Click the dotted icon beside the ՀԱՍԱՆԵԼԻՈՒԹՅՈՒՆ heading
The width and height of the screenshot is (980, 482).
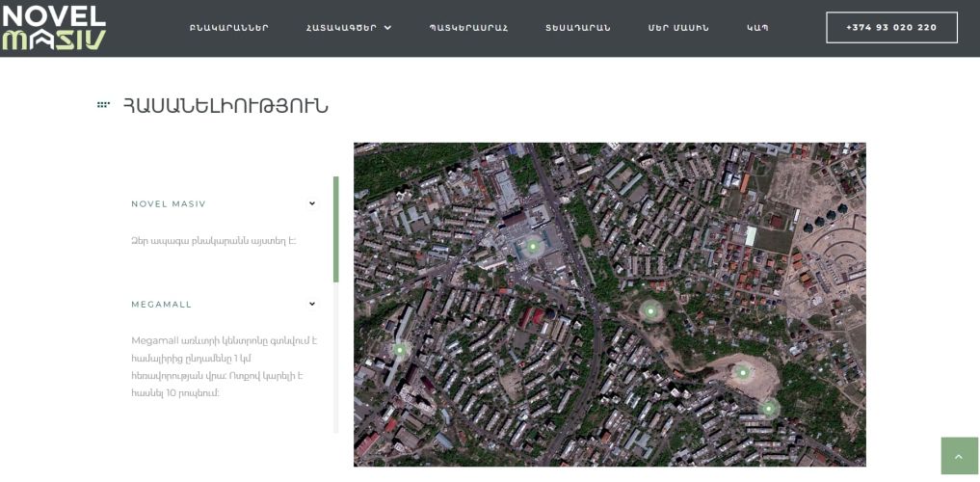103,105
